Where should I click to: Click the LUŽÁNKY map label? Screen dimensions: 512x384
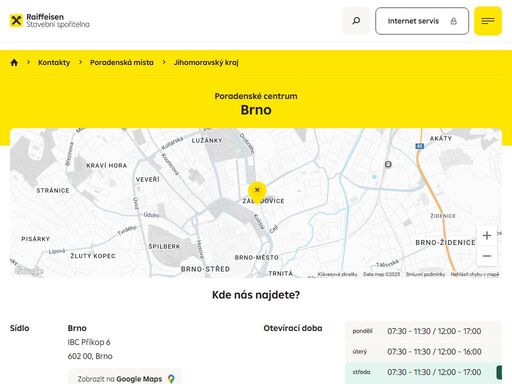[207, 141]
